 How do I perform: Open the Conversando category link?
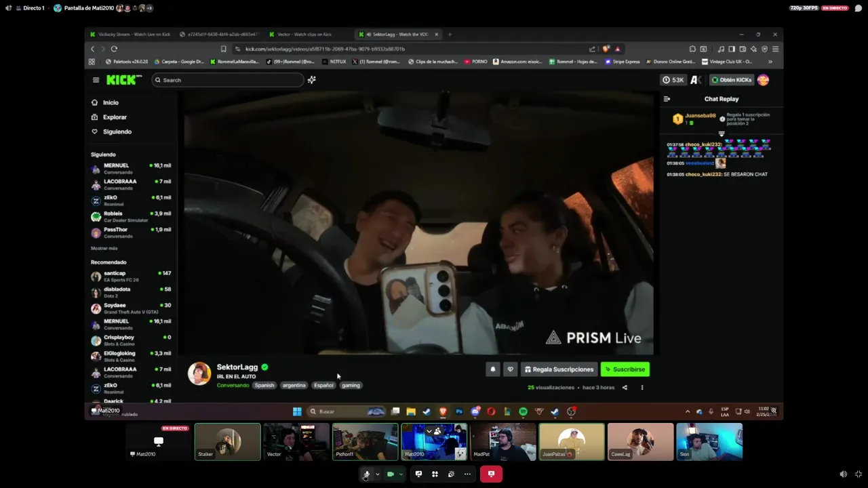[233, 385]
